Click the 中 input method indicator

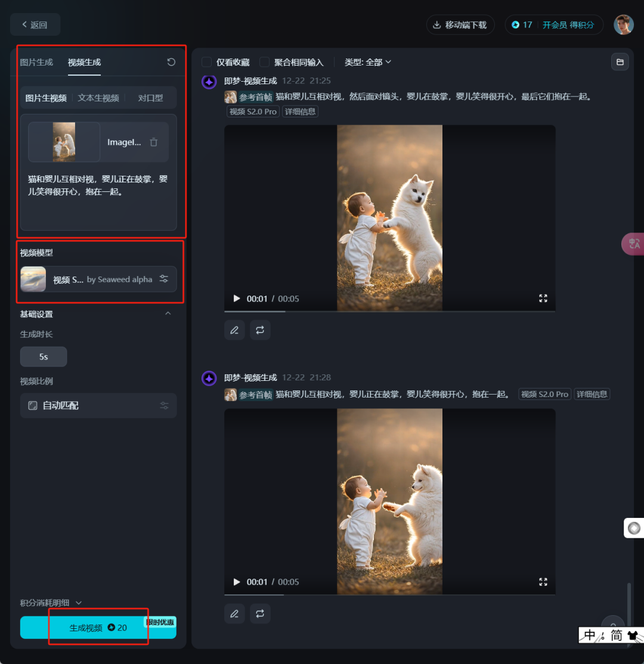click(589, 635)
